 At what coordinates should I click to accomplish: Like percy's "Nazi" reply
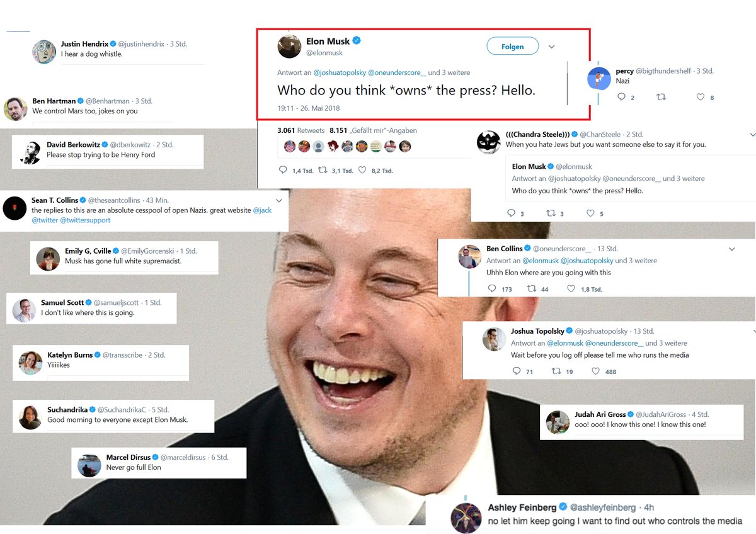(701, 98)
